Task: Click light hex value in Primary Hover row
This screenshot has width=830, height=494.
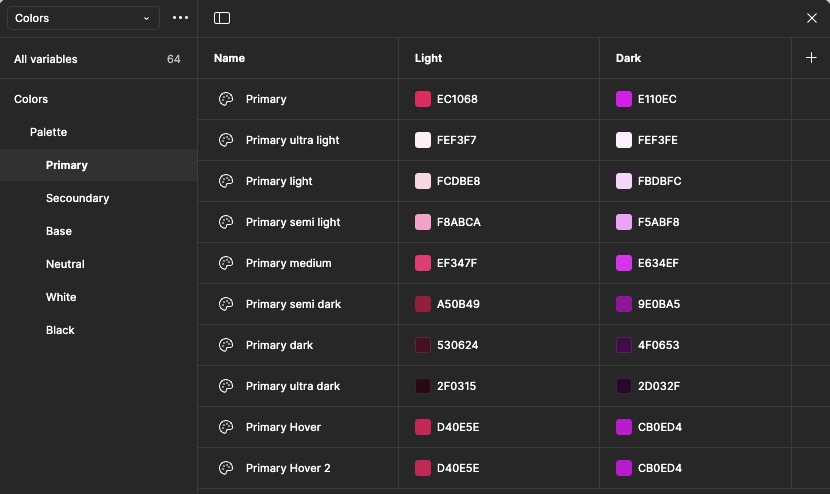Action: [458, 427]
